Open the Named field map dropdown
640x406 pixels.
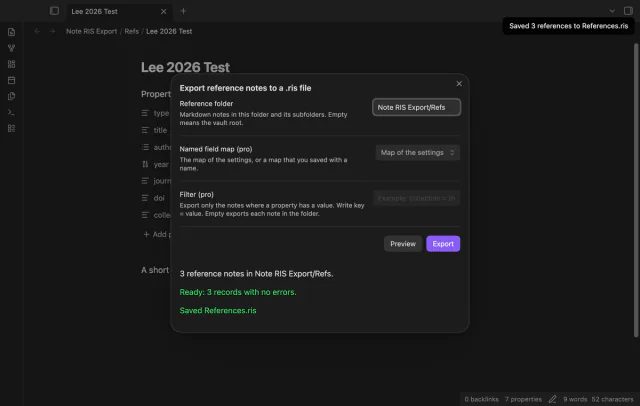(x=418, y=153)
